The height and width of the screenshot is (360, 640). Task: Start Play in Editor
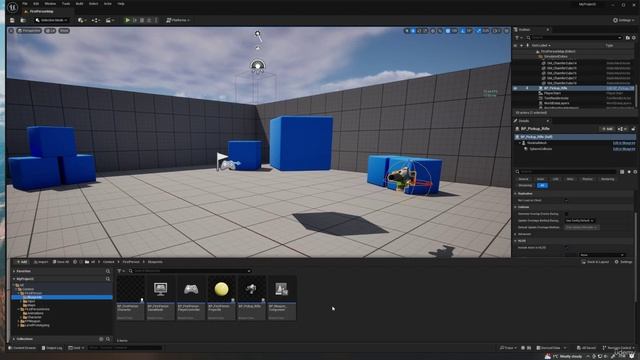(127, 20)
